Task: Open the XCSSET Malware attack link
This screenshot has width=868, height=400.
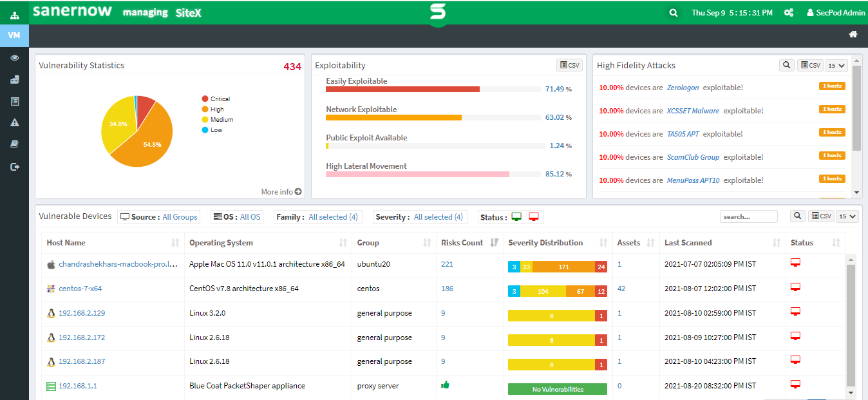Action: pos(693,111)
